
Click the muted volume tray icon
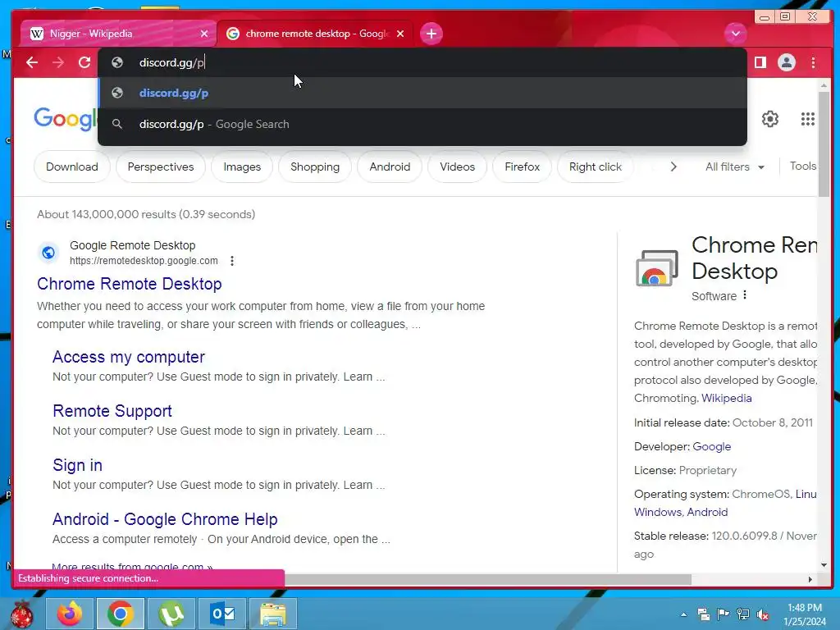point(762,614)
